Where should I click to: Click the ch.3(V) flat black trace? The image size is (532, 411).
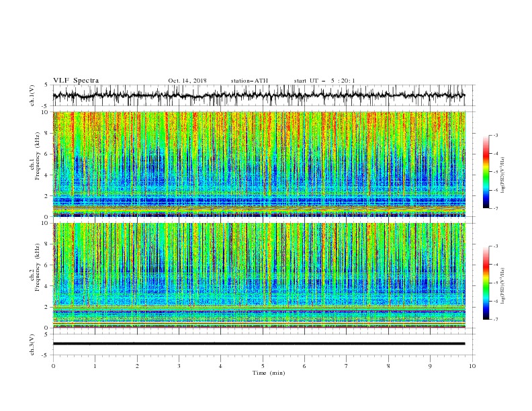click(259, 344)
